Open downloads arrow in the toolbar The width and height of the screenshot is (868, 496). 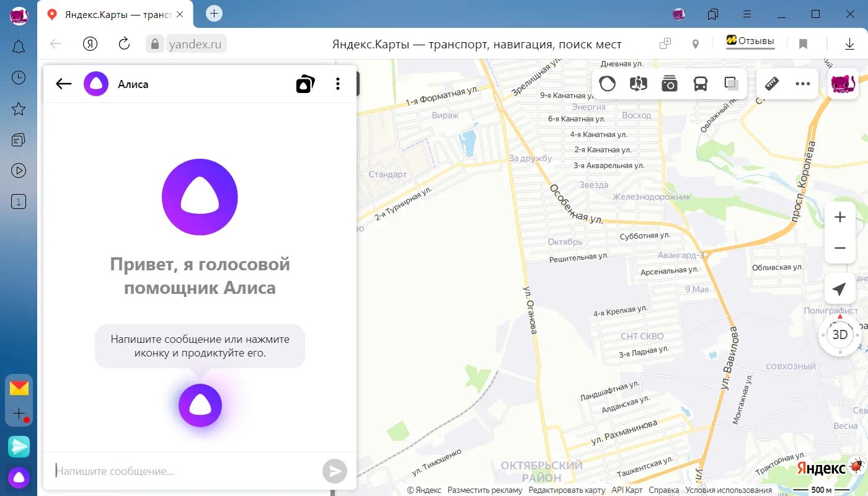[849, 44]
